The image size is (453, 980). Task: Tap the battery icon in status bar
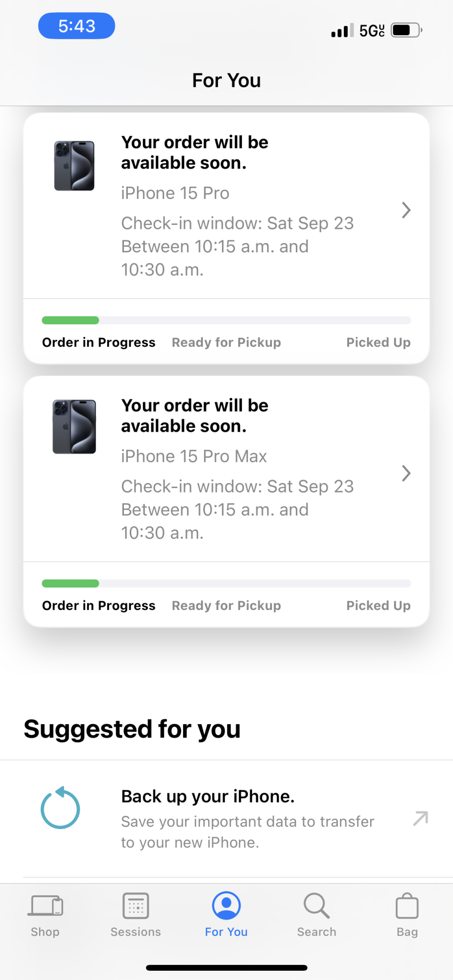pos(406,30)
